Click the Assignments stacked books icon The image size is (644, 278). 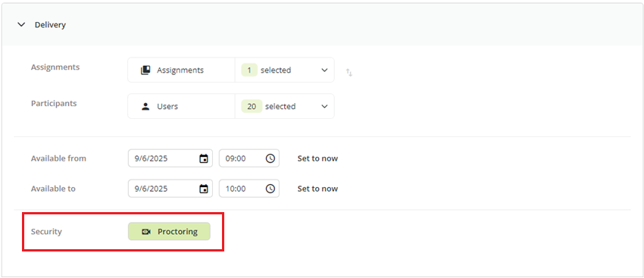pos(145,70)
